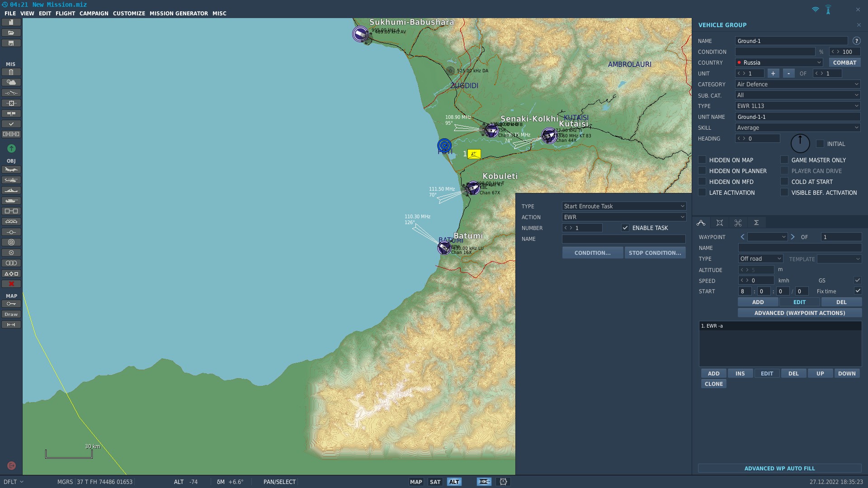Image resolution: width=868 pixels, height=488 pixels.
Task: Enable LATE ACTIVATION for the vehicle group
Action: [702, 192]
